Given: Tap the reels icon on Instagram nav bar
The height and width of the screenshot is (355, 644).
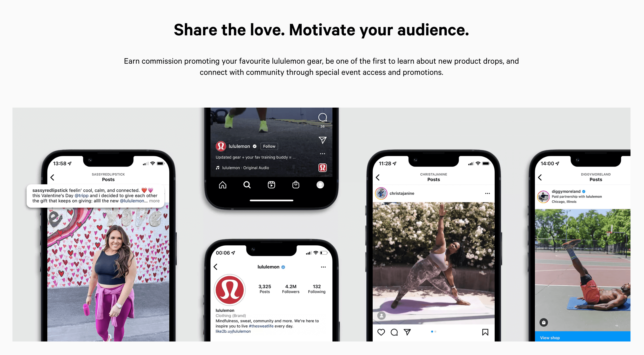Looking at the screenshot, I should pos(271,184).
